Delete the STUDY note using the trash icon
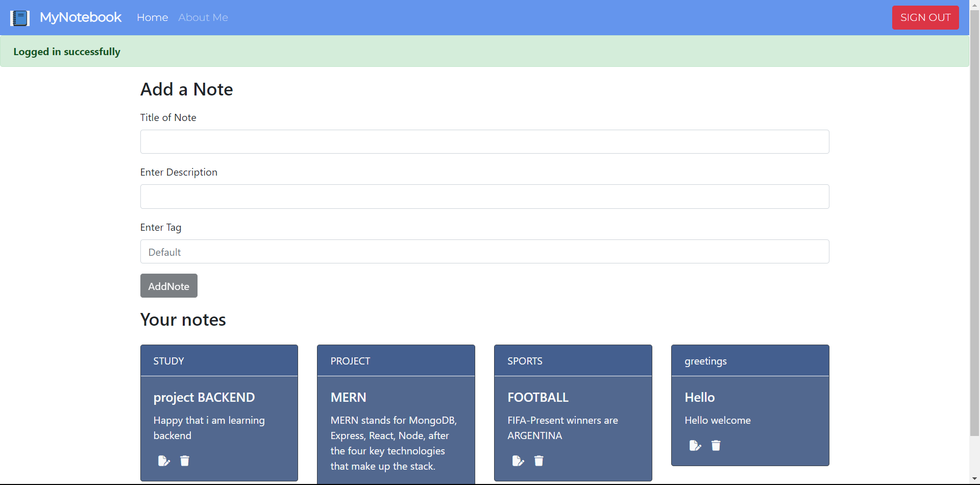Image resolution: width=980 pixels, height=485 pixels. (x=184, y=460)
